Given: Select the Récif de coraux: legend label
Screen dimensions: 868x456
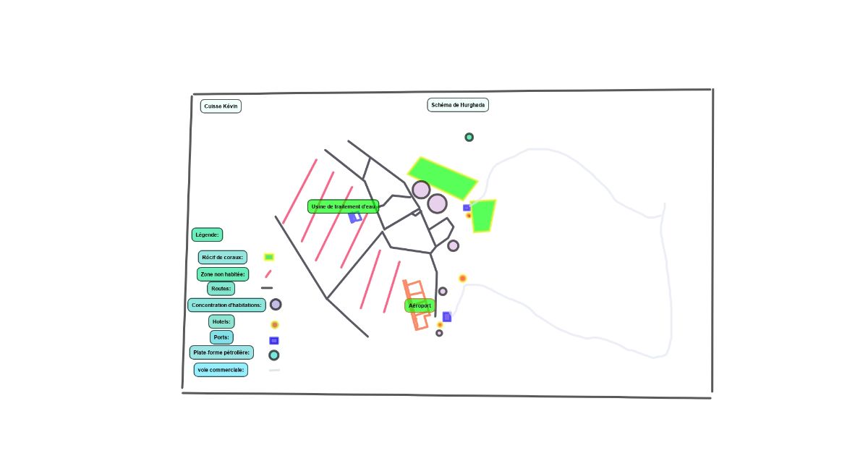Looking at the screenshot, I should (x=223, y=257).
